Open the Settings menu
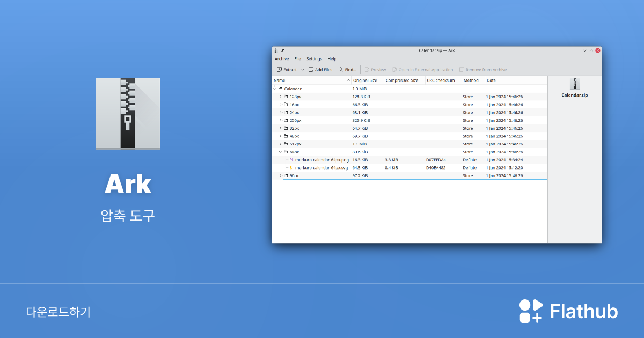Viewport: 644px width, 338px height. (x=314, y=58)
